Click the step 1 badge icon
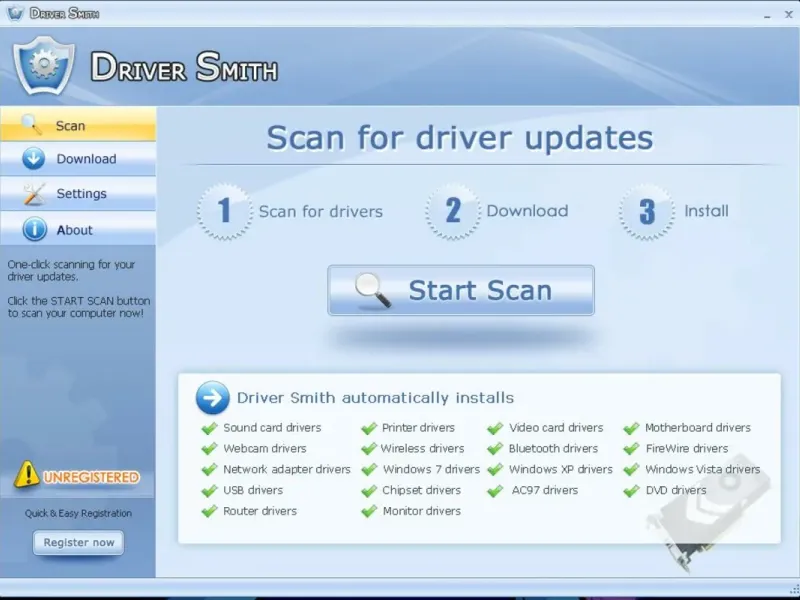Screen dimensions: 800x600 [x=224, y=211]
